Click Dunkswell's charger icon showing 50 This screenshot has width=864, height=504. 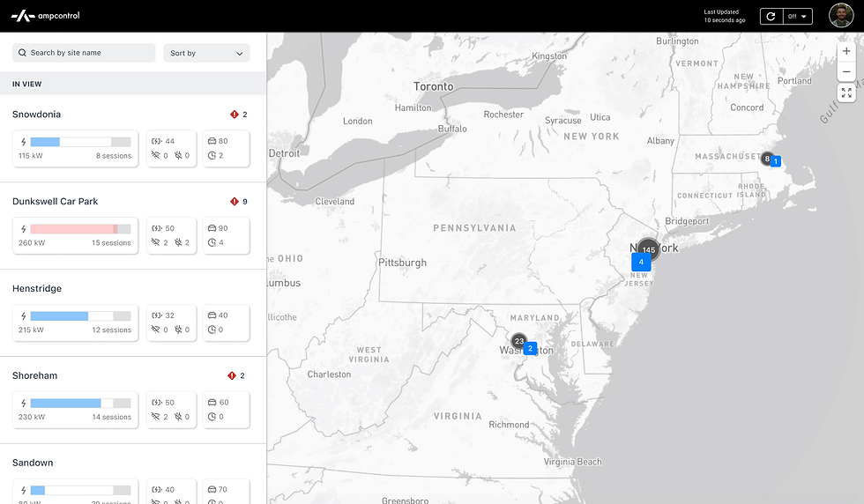pos(156,228)
